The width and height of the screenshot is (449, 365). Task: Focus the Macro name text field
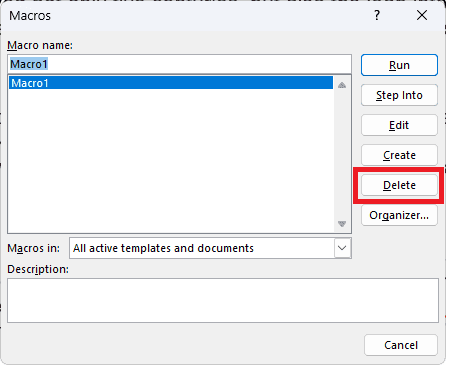[x=179, y=64]
